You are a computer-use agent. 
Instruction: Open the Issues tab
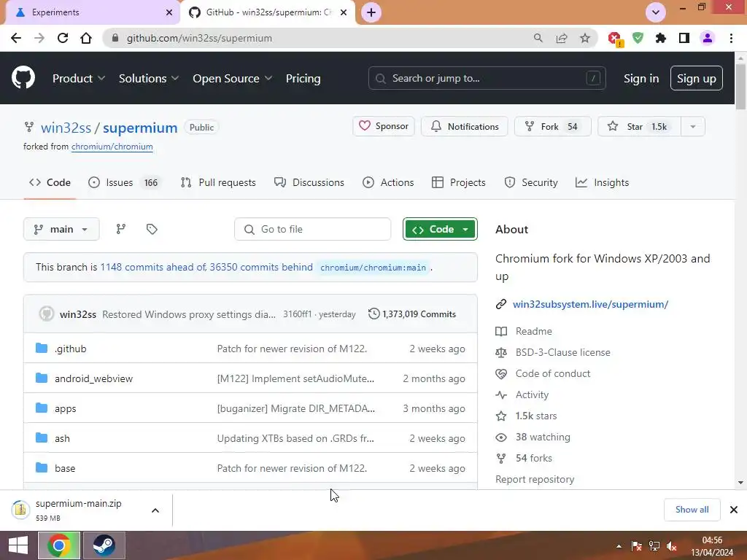tap(125, 182)
